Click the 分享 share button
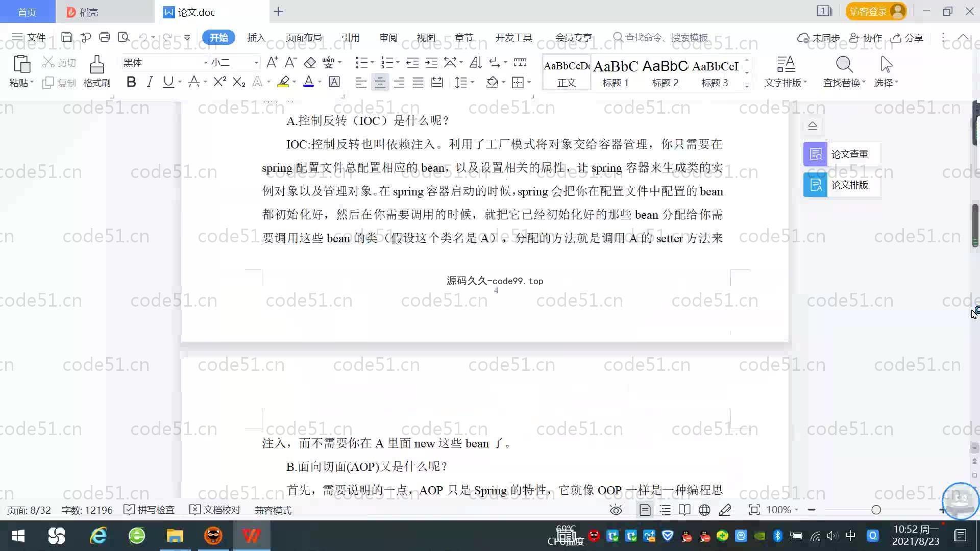 tap(907, 38)
